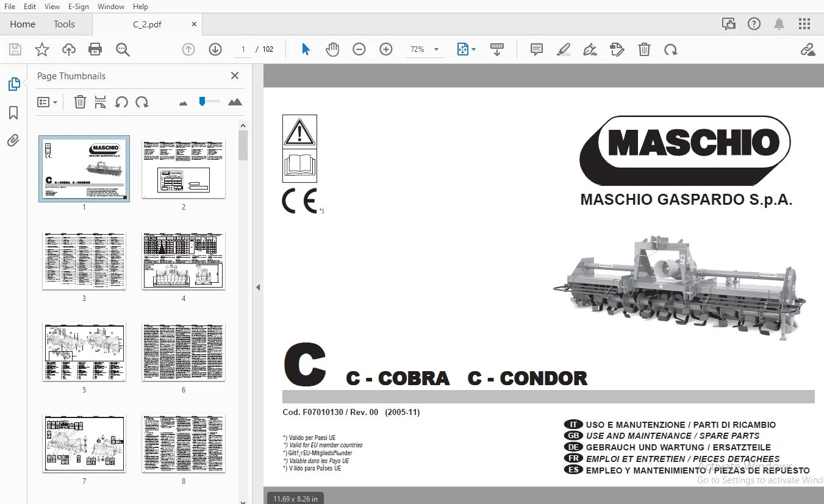This screenshot has height=504, width=824.
Task: Close the C_2.pdf tab
Action: 194,24
